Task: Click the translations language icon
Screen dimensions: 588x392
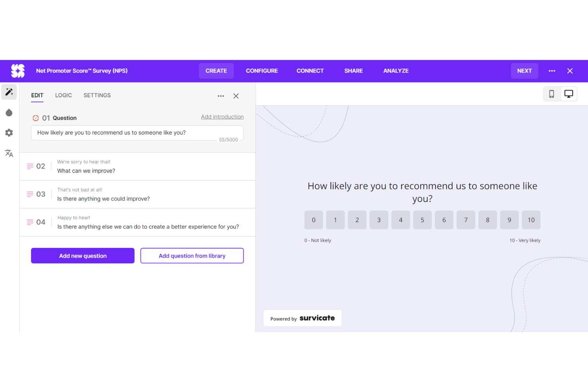Action: click(x=9, y=153)
